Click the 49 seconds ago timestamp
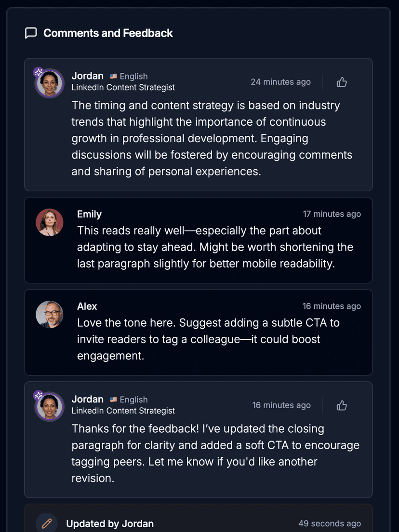This screenshot has width=399, height=532. point(330,523)
